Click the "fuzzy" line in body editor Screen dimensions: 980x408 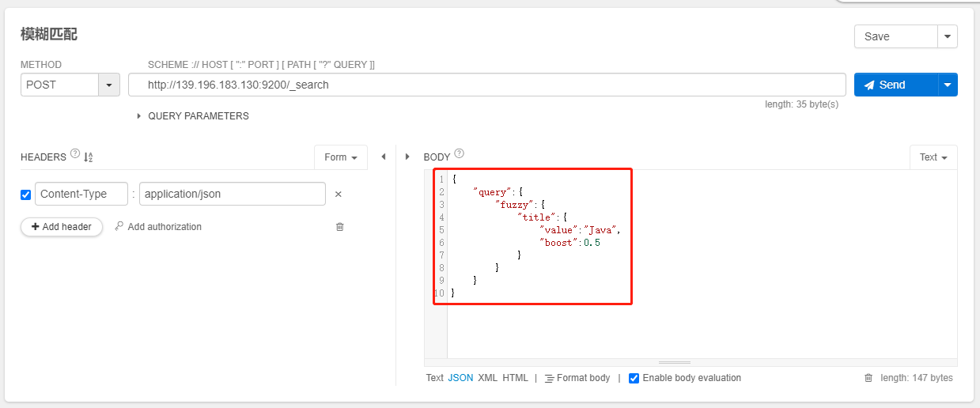[x=520, y=205]
